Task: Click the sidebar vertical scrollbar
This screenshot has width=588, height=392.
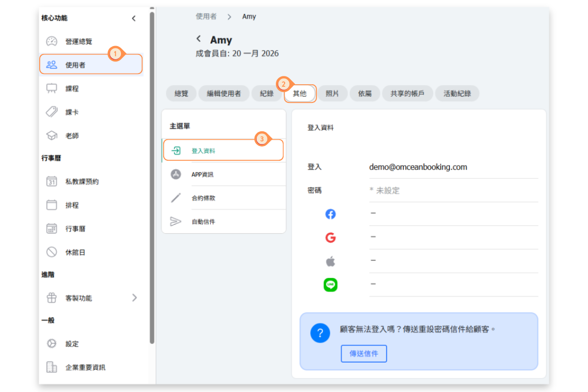Action: coord(152,176)
